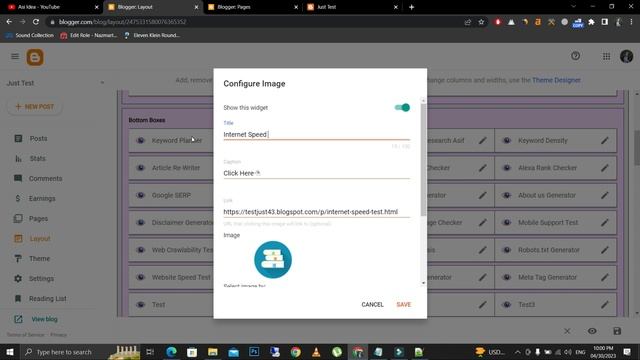Click the layout save disk icon
The height and width of the screenshot is (360, 640).
[617, 331]
